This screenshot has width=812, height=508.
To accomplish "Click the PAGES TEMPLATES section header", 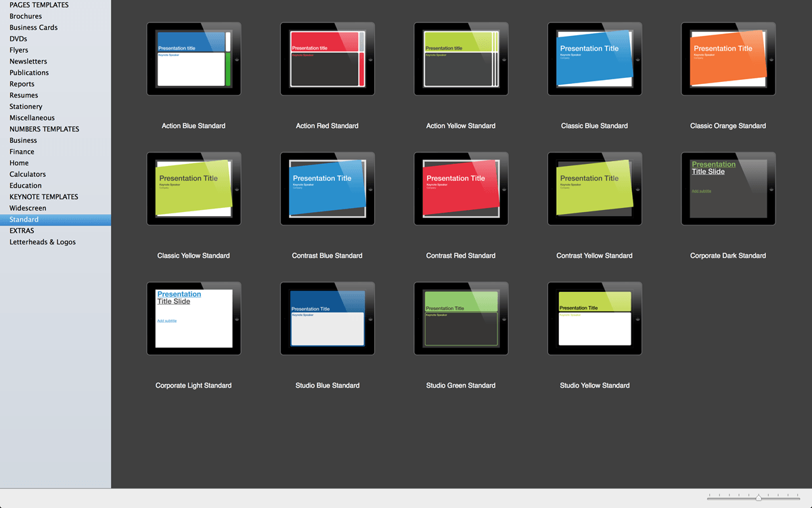I will [x=39, y=5].
